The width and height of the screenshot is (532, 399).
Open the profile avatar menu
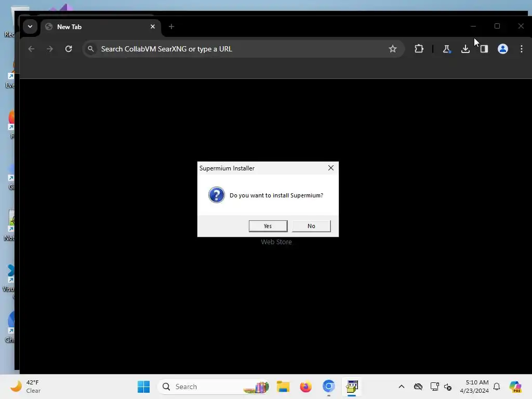pos(503,49)
